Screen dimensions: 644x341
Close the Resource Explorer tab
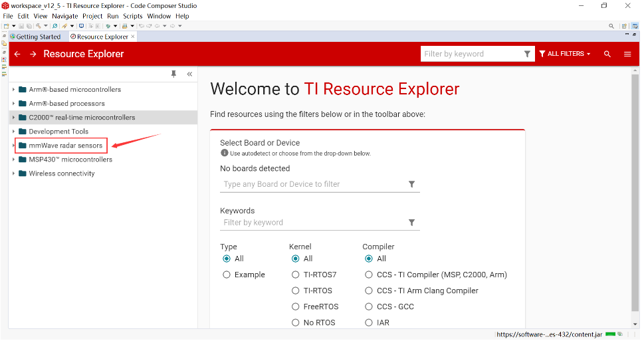(133, 37)
